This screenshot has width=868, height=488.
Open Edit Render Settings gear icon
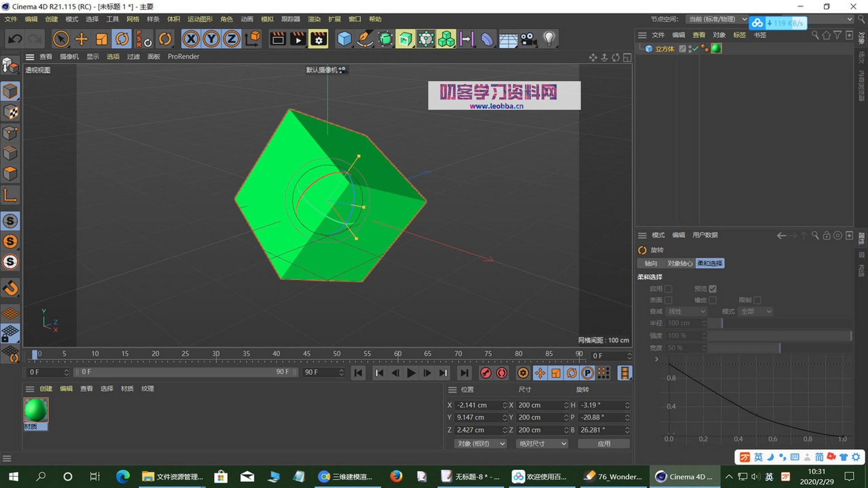click(x=319, y=39)
